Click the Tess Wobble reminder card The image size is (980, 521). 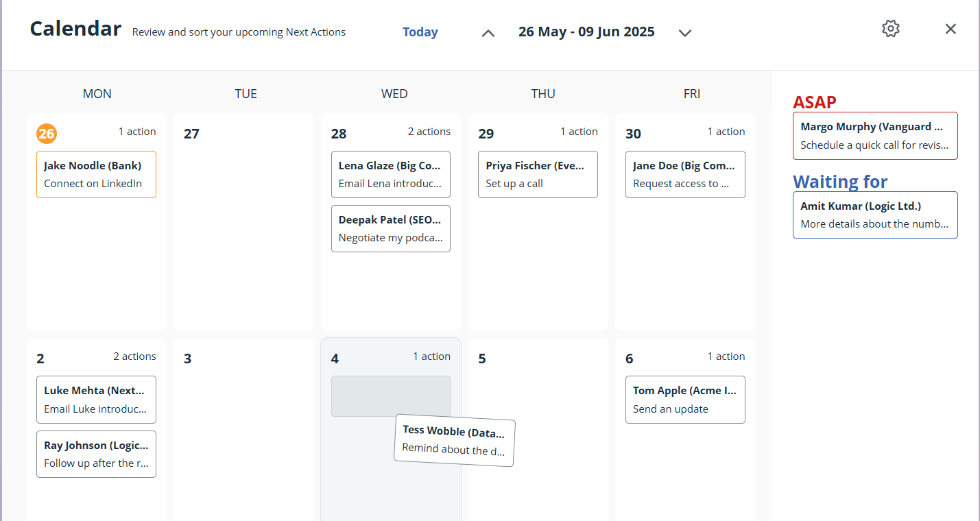pos(454,441)
